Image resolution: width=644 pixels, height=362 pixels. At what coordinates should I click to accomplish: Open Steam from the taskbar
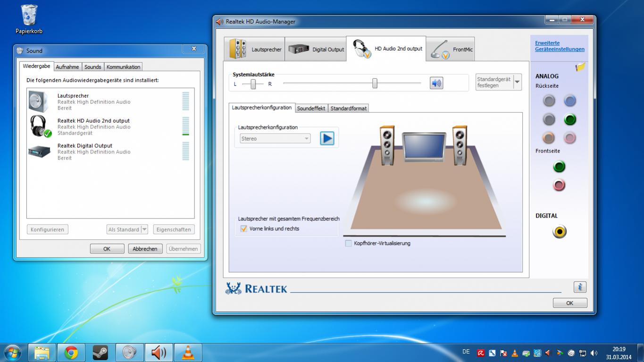[x=100, y=353]
